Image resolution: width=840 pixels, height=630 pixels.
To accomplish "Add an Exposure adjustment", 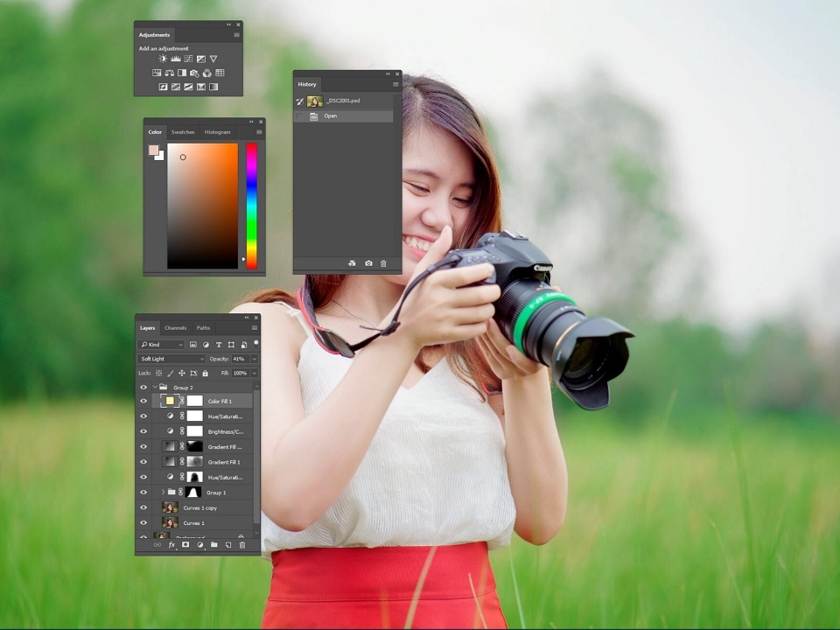I will [x=201, y=59].
